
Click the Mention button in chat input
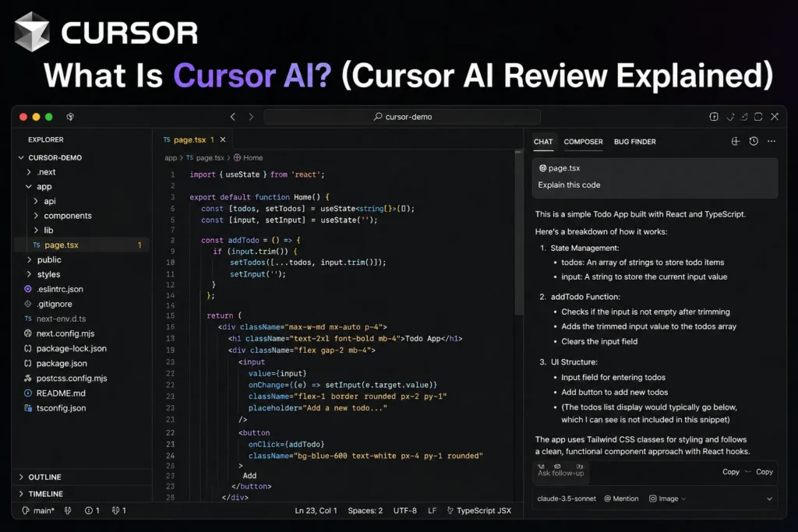[x=621, y=499]
